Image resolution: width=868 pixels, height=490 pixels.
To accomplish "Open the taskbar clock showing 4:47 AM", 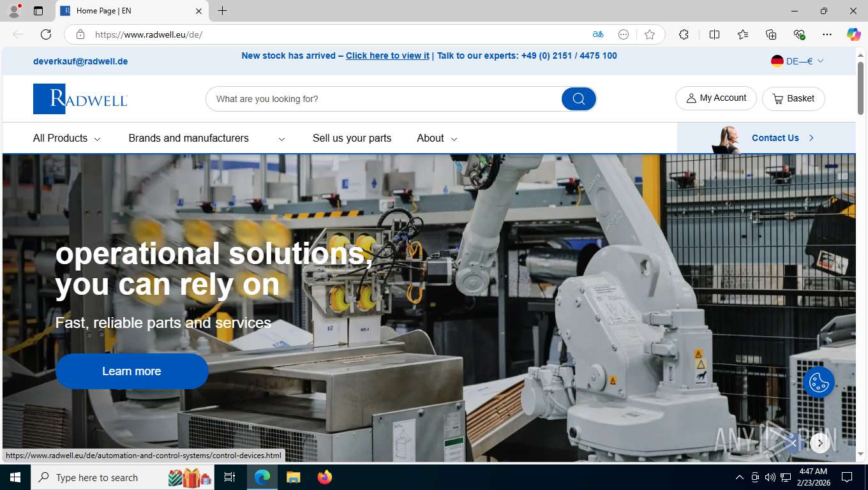I will 813,477.
